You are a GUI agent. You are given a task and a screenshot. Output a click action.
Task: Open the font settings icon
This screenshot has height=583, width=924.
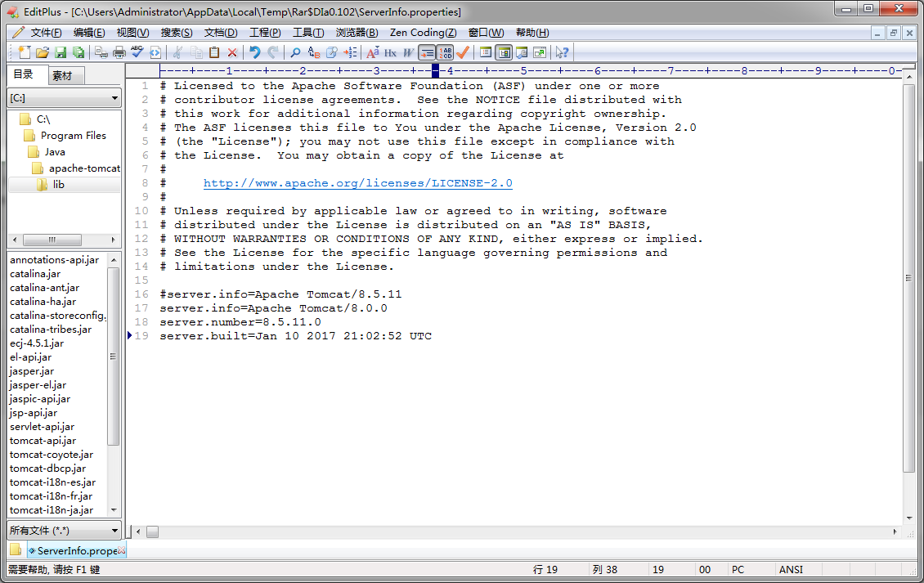point(372,52)
